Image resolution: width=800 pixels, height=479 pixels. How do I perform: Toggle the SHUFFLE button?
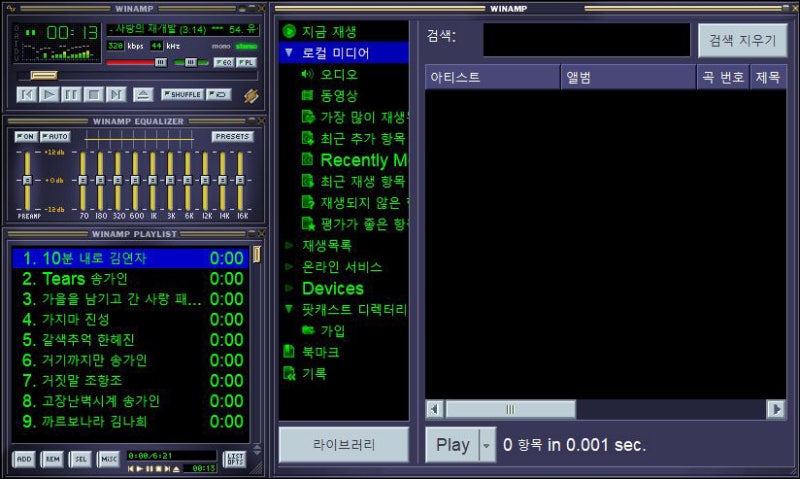click(x=183, y=94)
